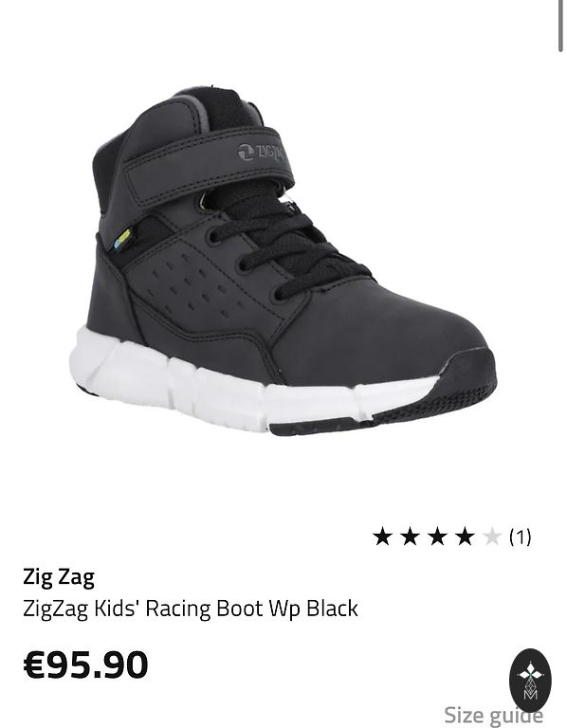The height and width of the screenshot is (728, 567).
Task: Click the greyed-out fifth rating star
Action: (x=492, y=537)
